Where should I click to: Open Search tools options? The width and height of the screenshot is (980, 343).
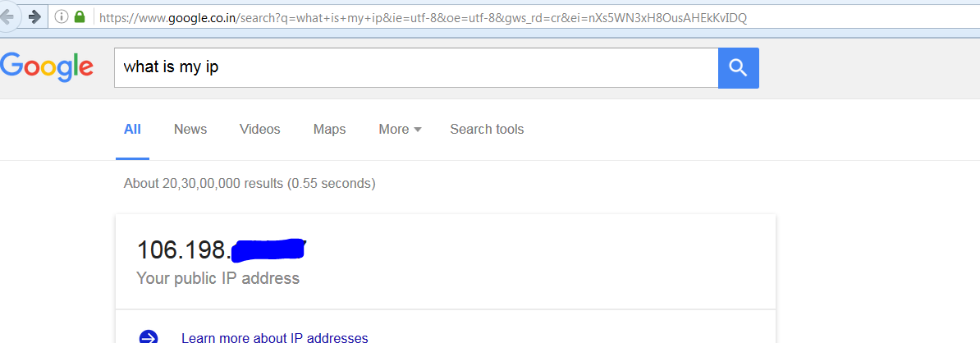[487, 129]
